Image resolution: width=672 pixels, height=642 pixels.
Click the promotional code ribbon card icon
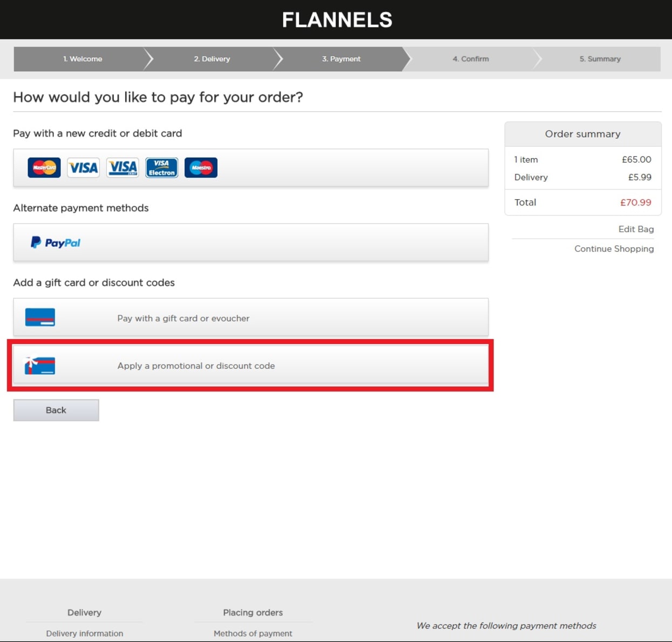coord(40,366)
